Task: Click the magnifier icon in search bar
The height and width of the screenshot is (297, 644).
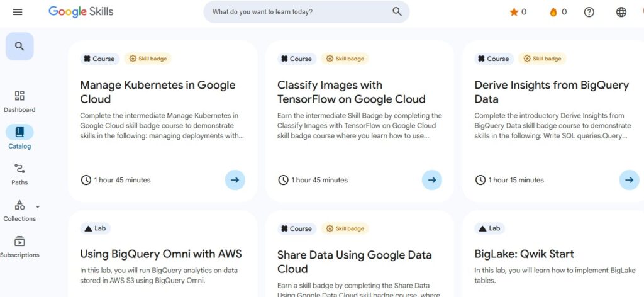Action: point(397,11)
